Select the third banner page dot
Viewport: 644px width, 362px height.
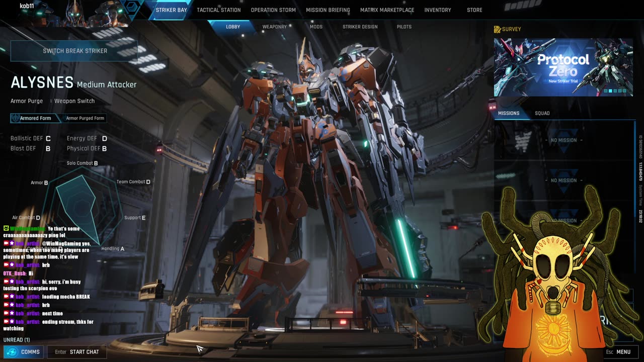(x=615, y=91)
